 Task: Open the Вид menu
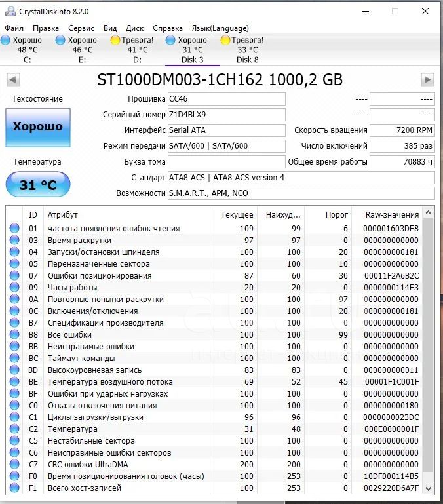[110, 28]
